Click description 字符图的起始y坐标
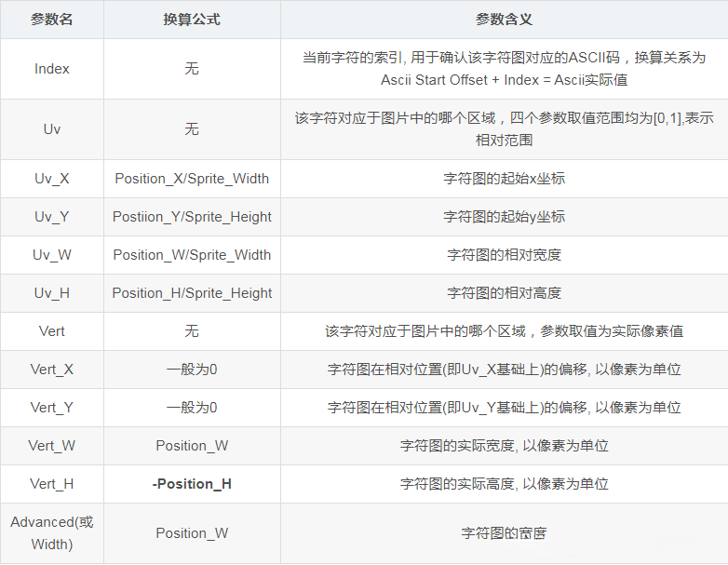The image size is (728, 565). click(504, 217)
